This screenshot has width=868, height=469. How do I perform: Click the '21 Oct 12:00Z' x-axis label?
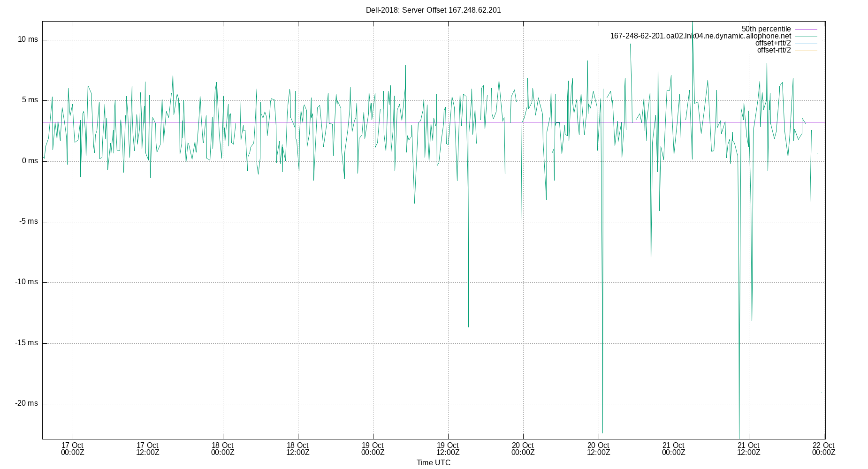point(748,449)
